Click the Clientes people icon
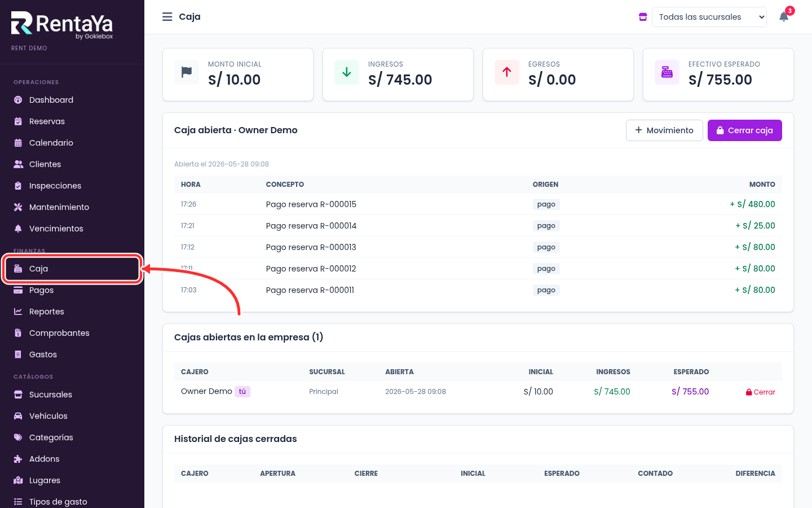This screenshot has height=508, width=812. point(18,164)
